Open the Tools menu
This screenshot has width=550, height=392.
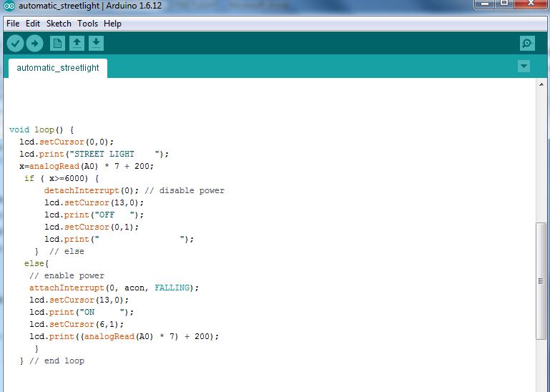(87, 24)
